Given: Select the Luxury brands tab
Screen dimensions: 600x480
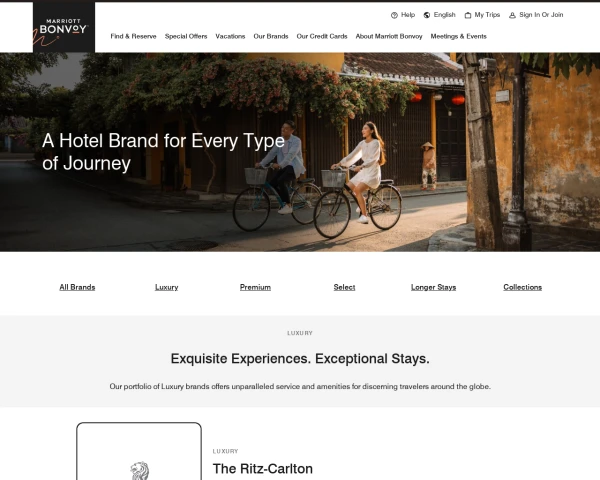Looking at the screenshot, I should coord(166,287).
